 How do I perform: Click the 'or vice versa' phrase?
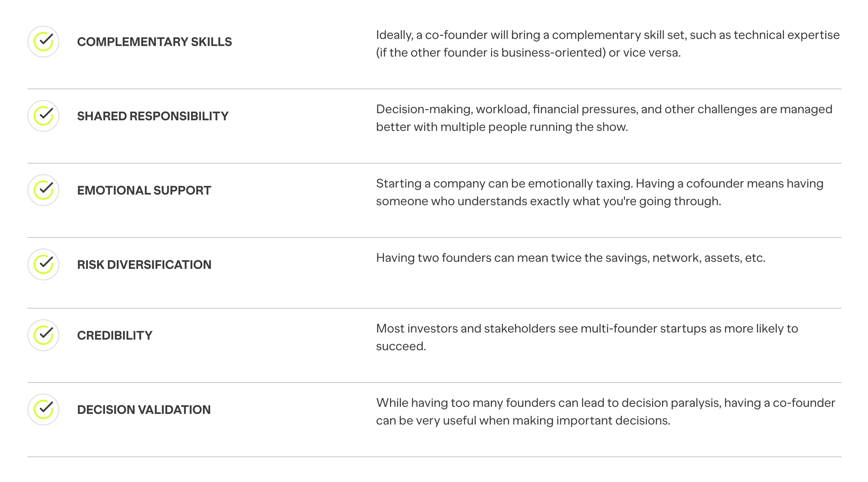(644, 53)
